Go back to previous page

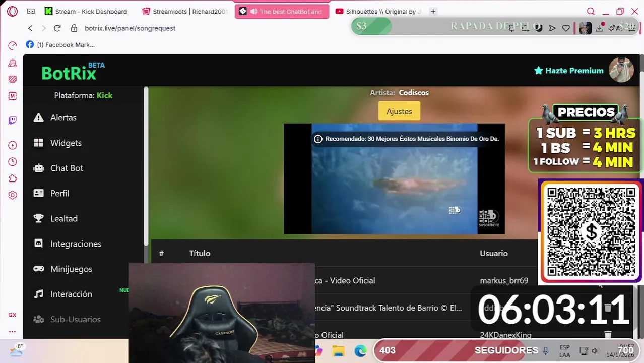(x=30, y=28)
